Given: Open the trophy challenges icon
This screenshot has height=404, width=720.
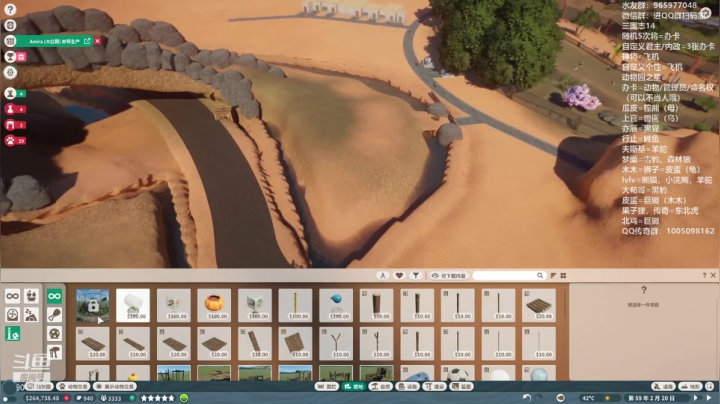Looking at the screenshot, I should click(x=10, y=56).
